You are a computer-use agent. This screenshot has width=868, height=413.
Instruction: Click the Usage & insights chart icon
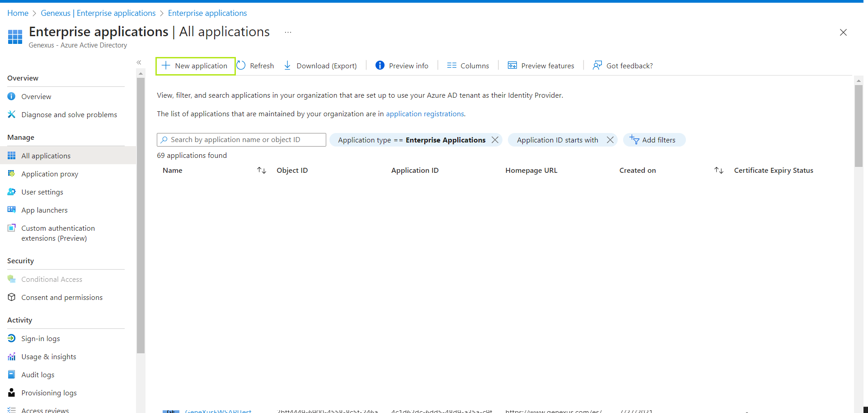tap(12, 356)
